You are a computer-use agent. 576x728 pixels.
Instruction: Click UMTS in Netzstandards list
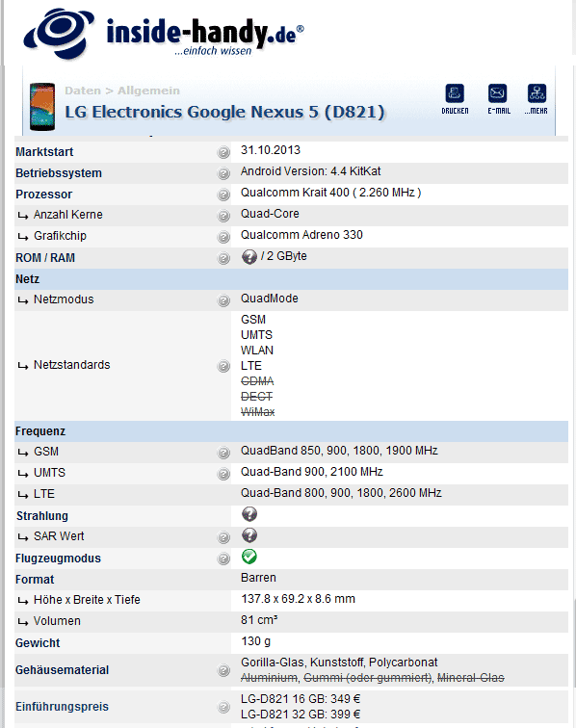(x=257, y=335)
